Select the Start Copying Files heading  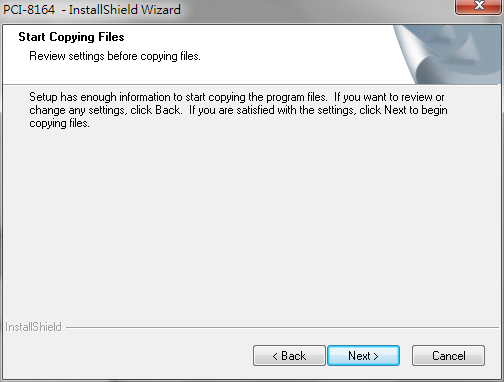click(71, 37)
